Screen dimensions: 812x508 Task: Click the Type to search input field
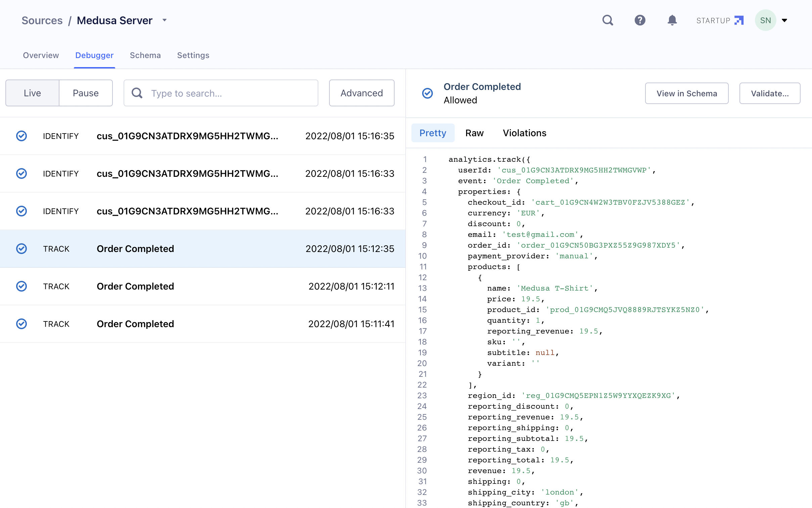pos(221,93)
